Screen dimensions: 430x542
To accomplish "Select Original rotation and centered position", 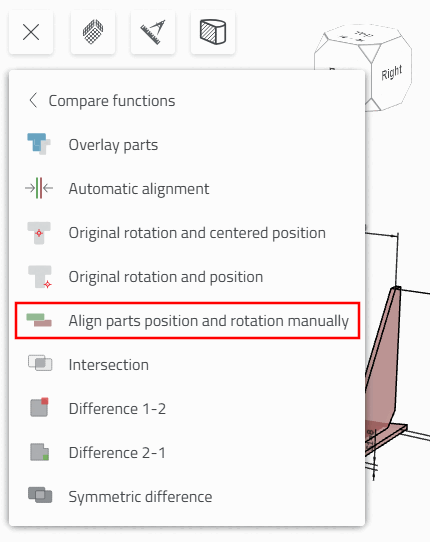I will click(197, 233).
